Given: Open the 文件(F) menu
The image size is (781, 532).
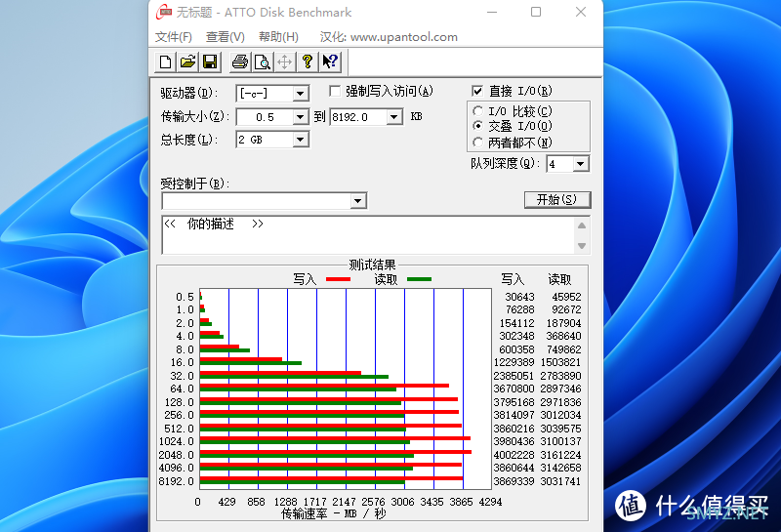Looking at the screenshot, I should point(174,37).
